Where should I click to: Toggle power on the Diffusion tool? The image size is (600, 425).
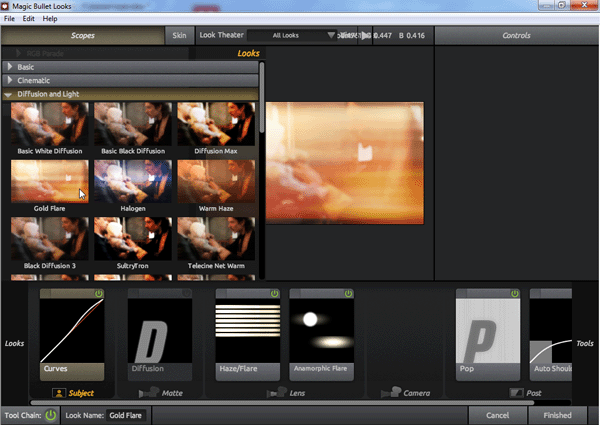coord(186,293)
